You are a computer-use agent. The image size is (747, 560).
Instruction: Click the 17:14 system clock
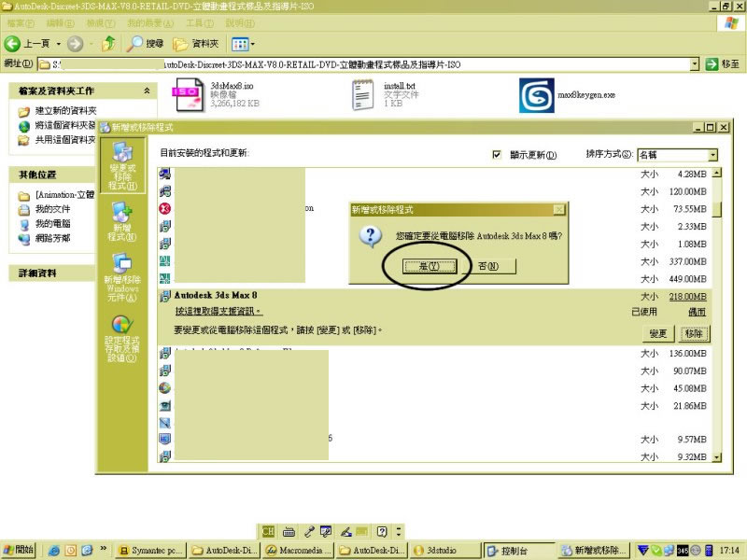729,551
